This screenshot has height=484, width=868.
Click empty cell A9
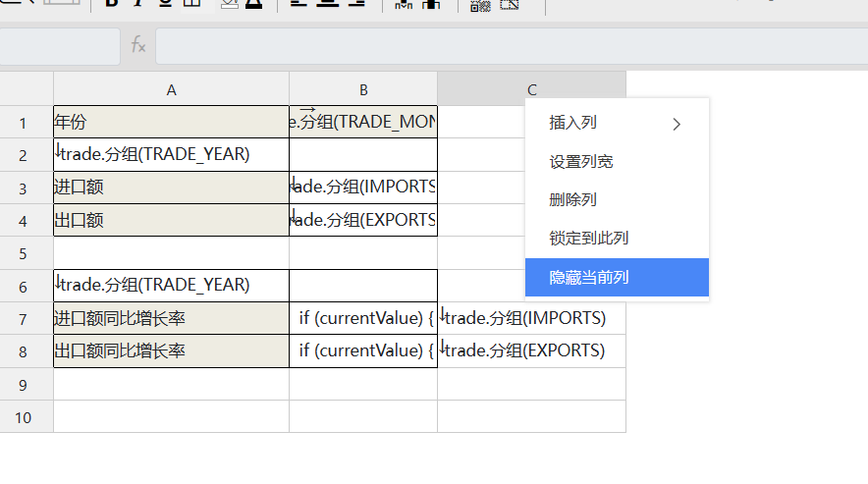click(x=171, y=384)
